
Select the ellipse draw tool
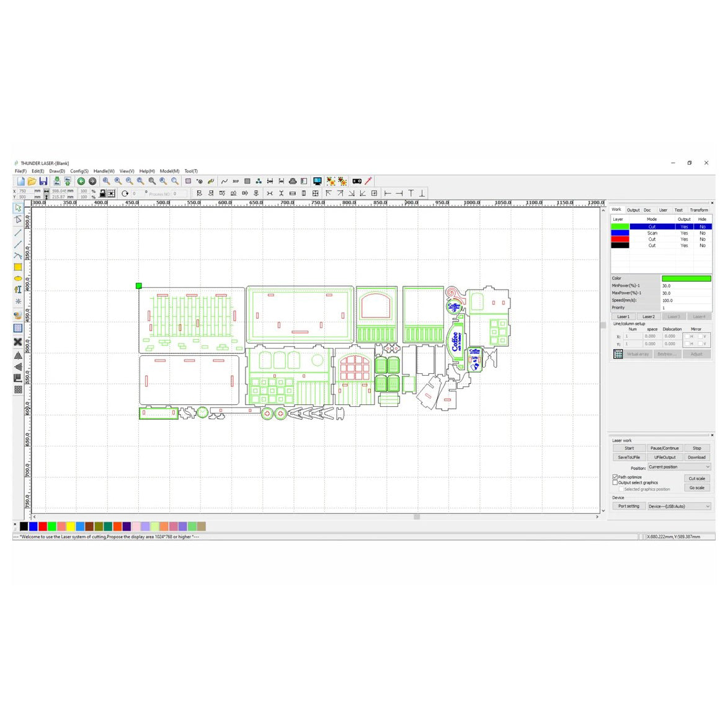pos(18,278)
